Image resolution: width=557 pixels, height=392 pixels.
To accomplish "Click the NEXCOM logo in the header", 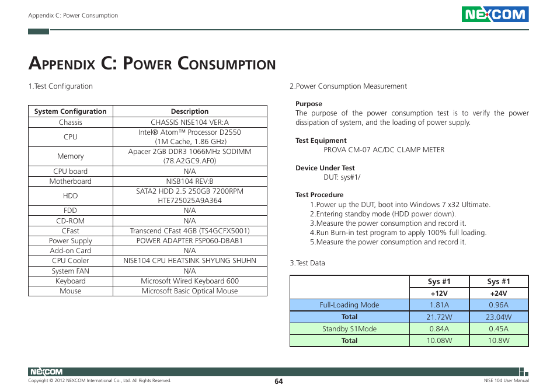I will coord(495,15).
